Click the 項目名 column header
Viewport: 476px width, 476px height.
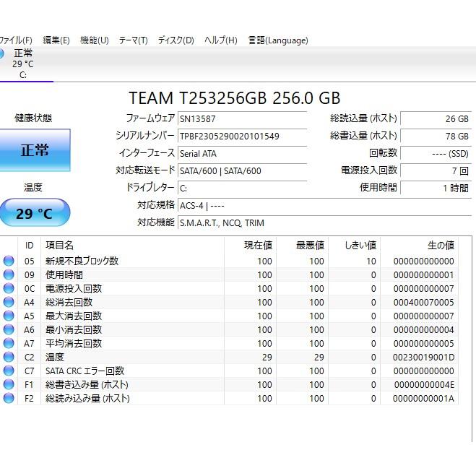(133, 246)
